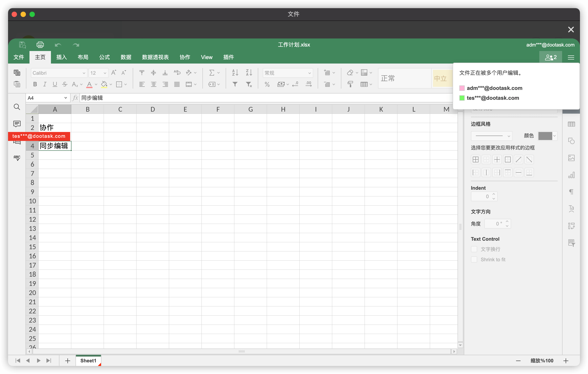The image size is (588, 374).
Task: Switch to the 协作 tab
Action: pyautogui.click(x=185, y=57)
